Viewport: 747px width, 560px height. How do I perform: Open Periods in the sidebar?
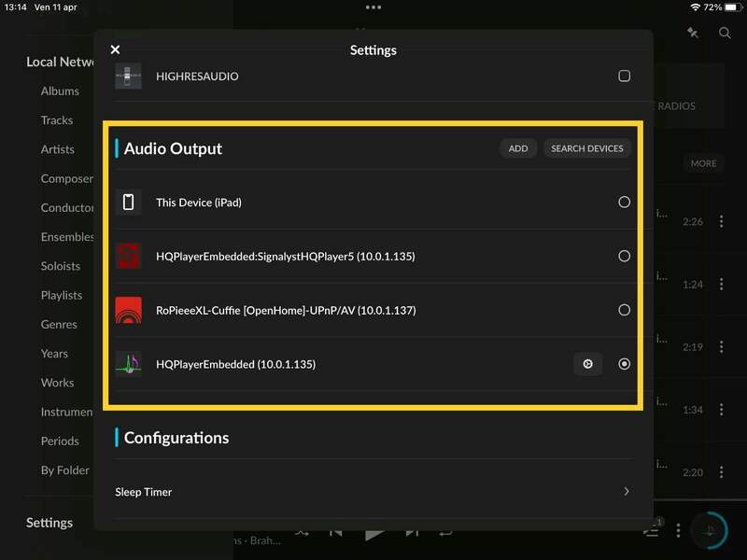click(60, 441)
